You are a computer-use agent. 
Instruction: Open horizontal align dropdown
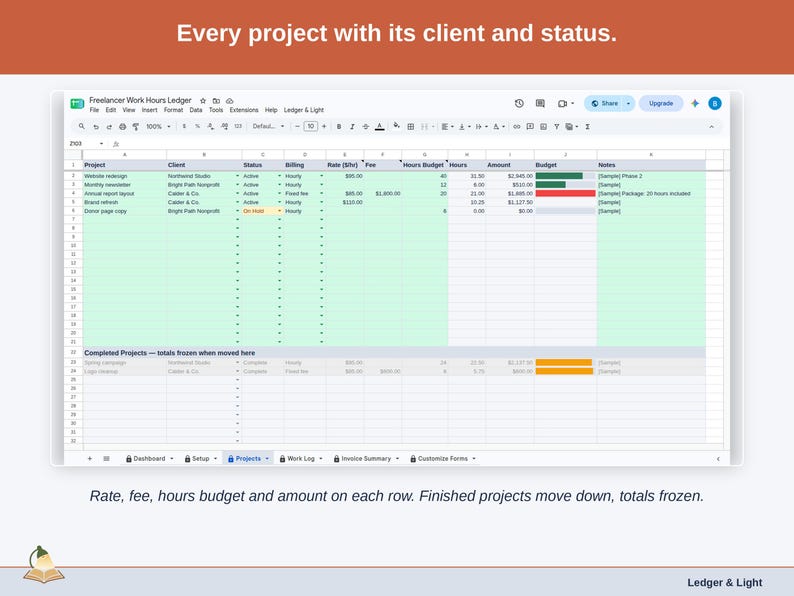click(447, 127)
